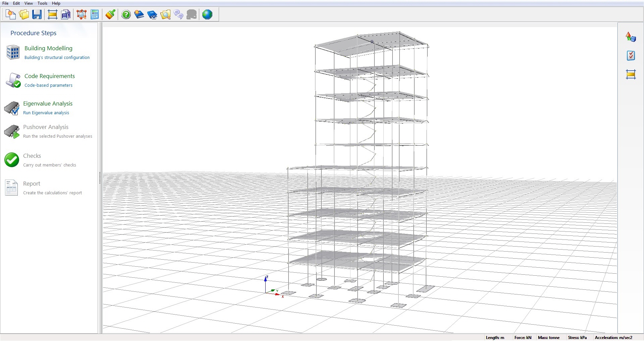
Task: Select the paintbrush display options icon
Action: (110, 14)
